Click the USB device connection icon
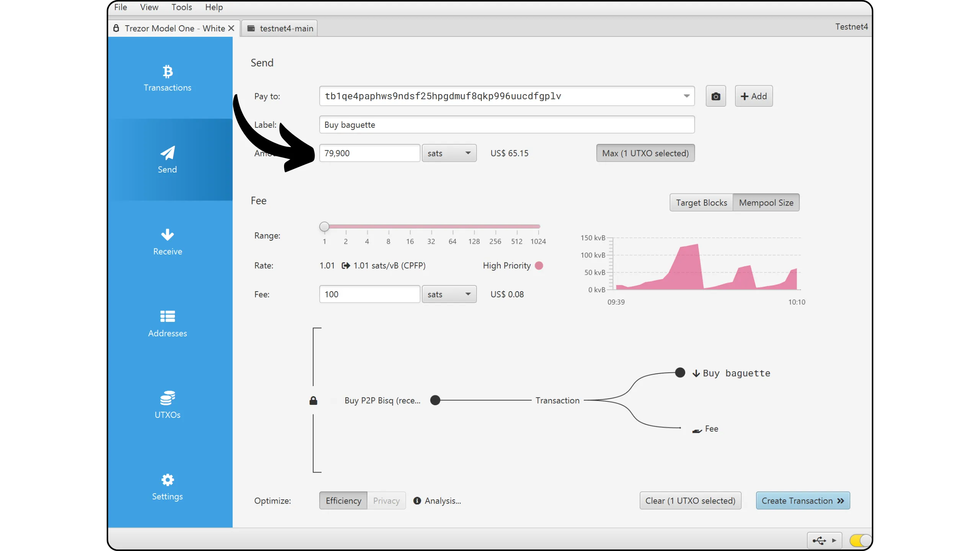 click(819, 540)
